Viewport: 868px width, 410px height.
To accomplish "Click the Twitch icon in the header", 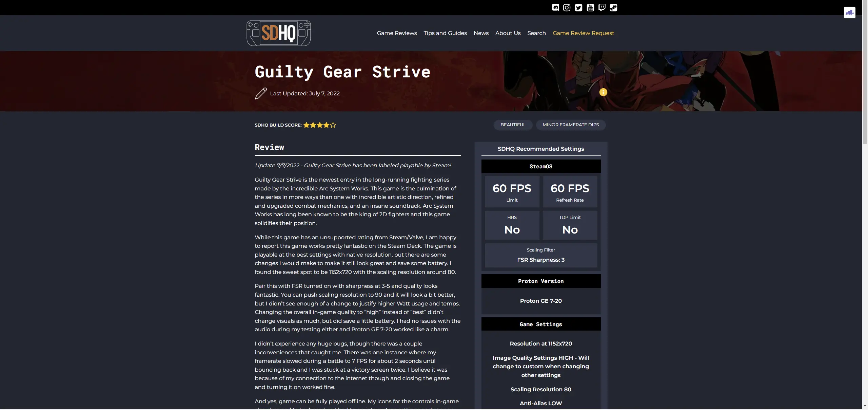I will 602,7.
